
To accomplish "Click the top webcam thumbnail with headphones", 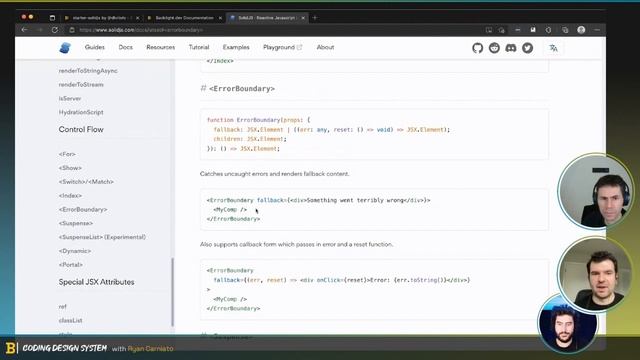I will pos(596,191).
